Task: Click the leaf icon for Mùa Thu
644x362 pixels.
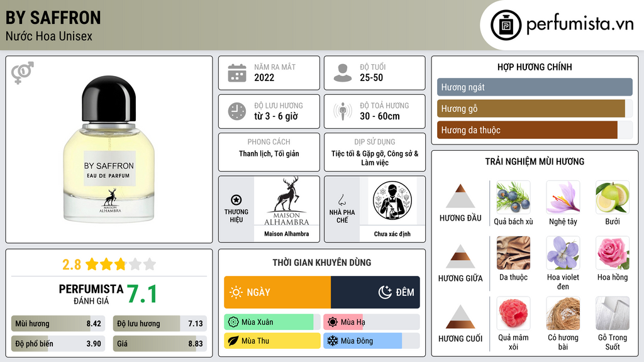Action: pyautogui.click(x=233, y=341)
